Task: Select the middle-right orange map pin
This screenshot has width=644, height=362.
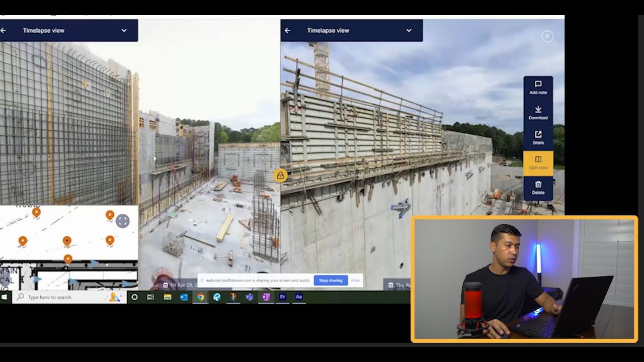Action: pos(110,241)
